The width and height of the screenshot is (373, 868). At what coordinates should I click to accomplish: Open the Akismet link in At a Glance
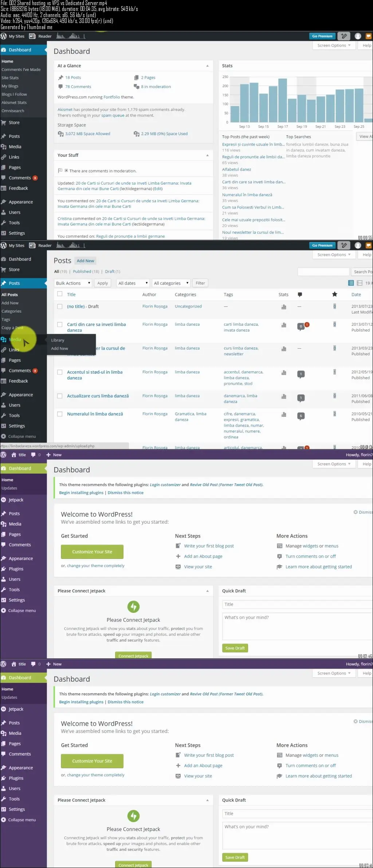click(65, 110)
